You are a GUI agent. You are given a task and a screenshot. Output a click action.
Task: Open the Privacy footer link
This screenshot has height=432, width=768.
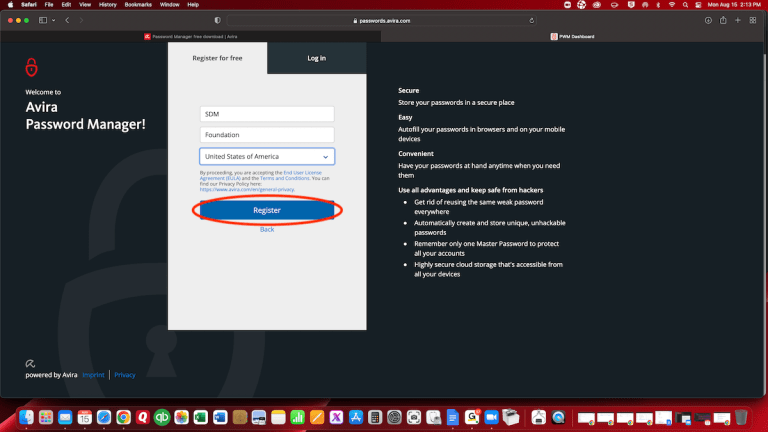(125, 375)
